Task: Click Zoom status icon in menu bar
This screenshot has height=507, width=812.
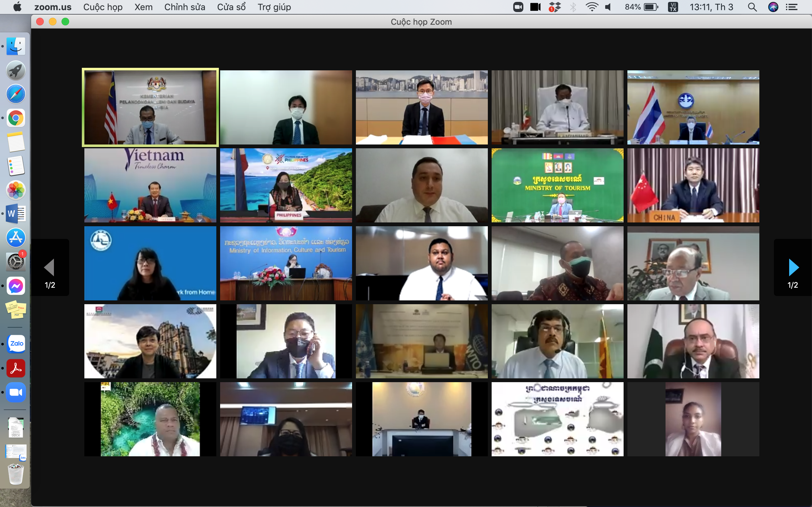Action: 518,7
